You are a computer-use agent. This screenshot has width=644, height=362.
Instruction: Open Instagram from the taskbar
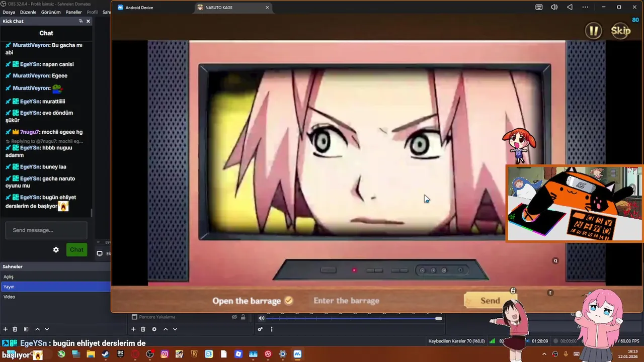165,354
